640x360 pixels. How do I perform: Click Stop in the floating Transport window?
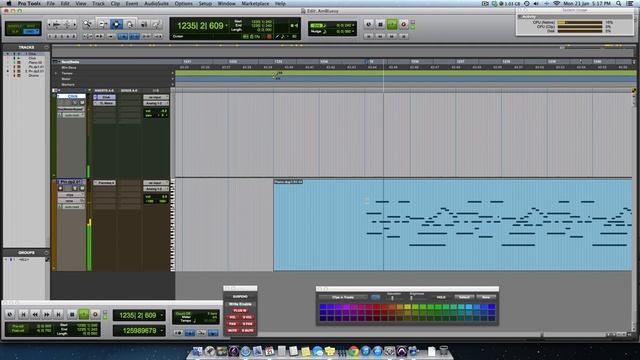[x=72, y=315]
